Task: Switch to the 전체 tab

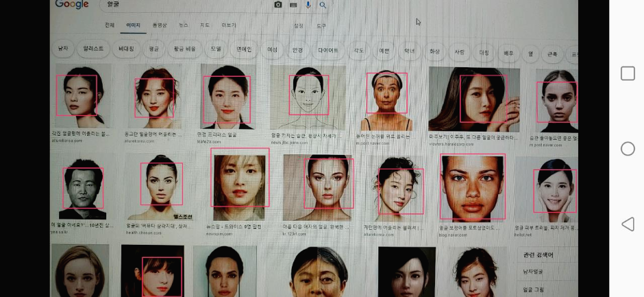Action: point(109,25)
